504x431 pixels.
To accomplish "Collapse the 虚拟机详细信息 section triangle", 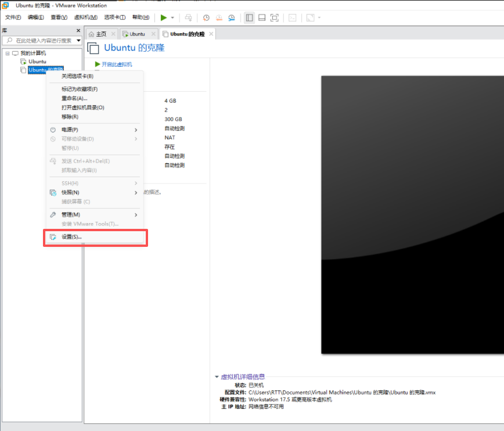I will pyautogui.click(x=217, y=377).
